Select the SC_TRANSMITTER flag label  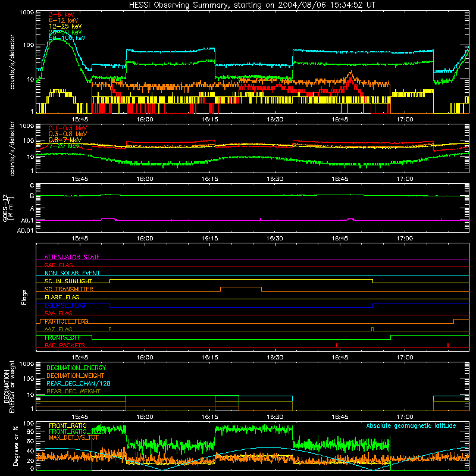coord(69,289)
